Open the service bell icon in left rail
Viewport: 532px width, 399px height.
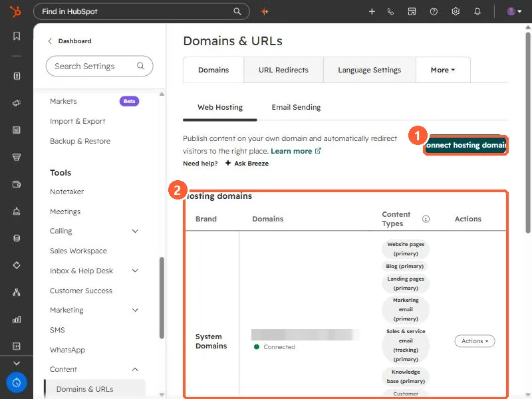tap(17, 211)
